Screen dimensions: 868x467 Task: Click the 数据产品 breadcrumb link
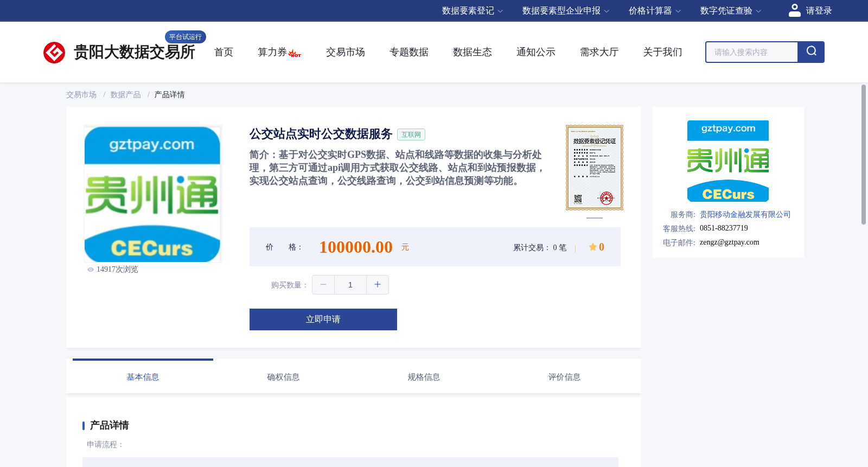126,94
